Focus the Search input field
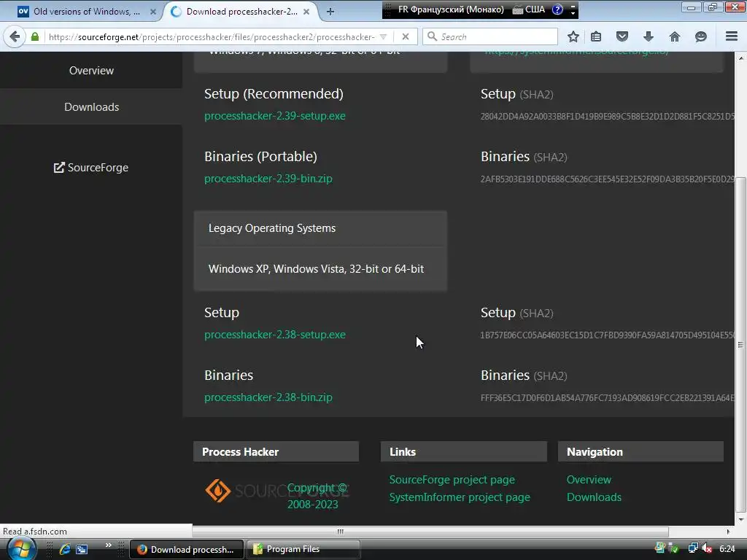747x560 pixels. click(491, 36)
